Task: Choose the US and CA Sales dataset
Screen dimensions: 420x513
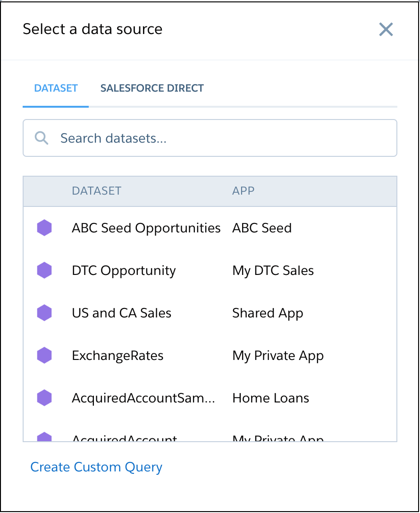Action: pos(122,313)
